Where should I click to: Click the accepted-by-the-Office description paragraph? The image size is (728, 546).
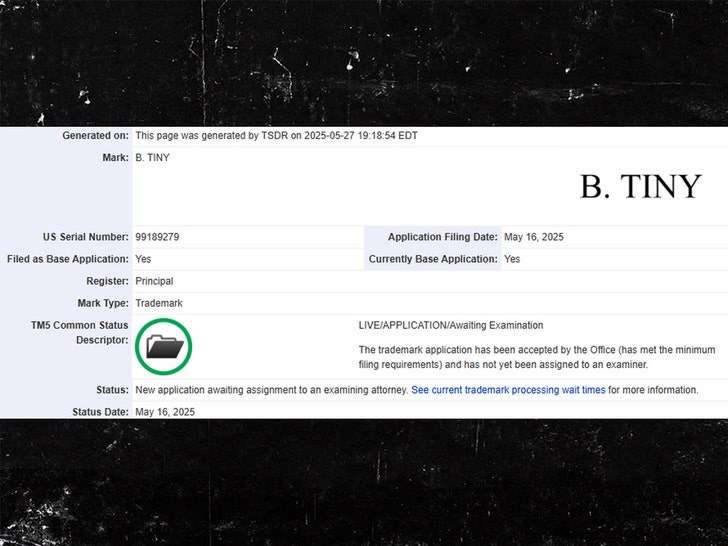pos(536,358)
